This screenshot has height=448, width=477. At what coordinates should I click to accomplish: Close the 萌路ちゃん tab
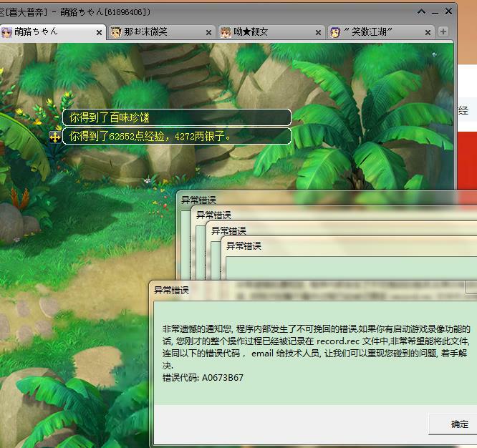pyautogui.click(x=99, y=32)
